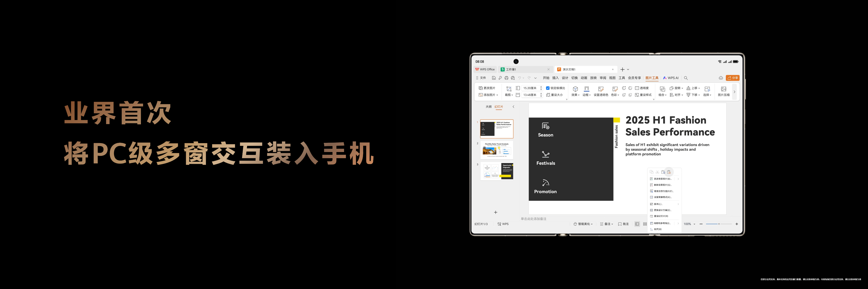Click the orange 分享 share button

tap(733, 78)
